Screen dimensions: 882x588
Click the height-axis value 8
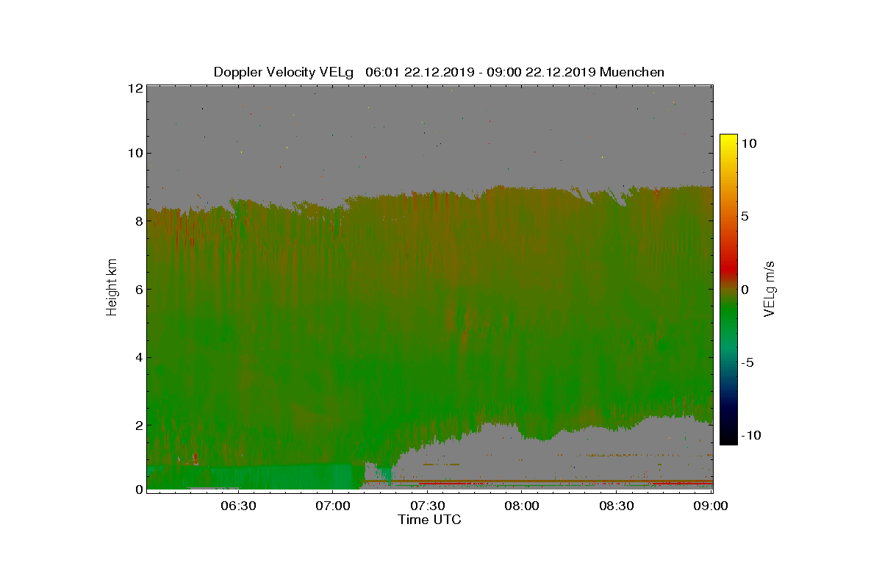point(137,220)
